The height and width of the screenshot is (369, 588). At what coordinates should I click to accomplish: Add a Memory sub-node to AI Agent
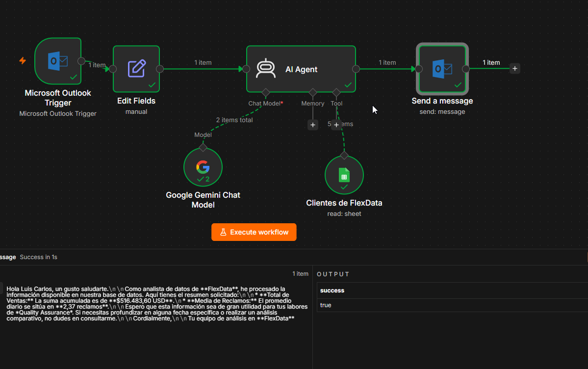point(313,125)
